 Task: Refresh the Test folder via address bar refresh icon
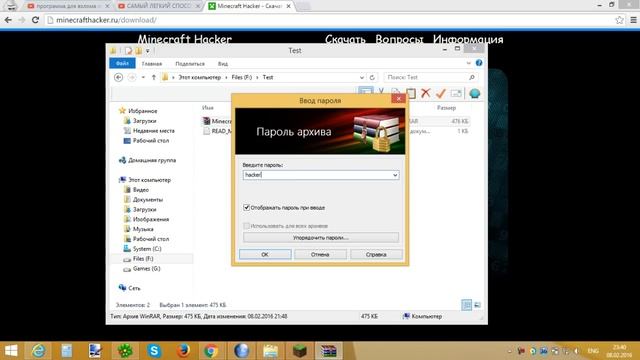[372, 77]
